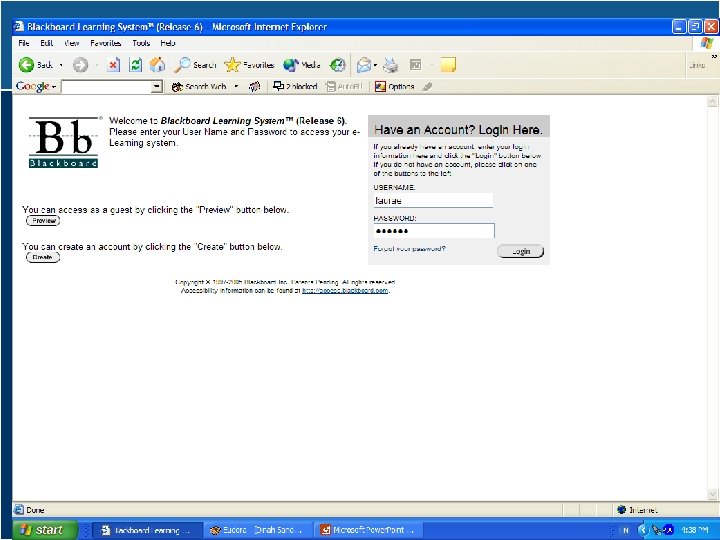The image size is (720, 540).
Task: Open the Mail button dropdown arrow
Action: pos(375,65)
